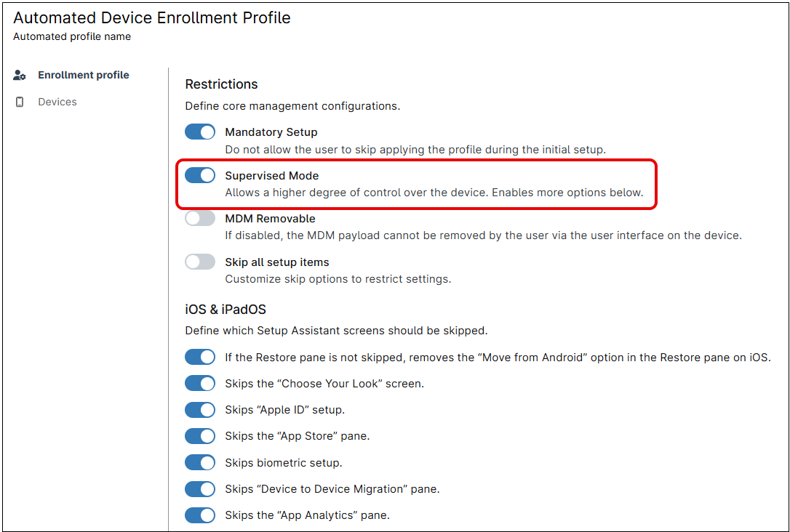The width and height of the screenshot is (790, 532).
Task: Enable the MDM Removable toggle
Action: (x=200, y=218)
